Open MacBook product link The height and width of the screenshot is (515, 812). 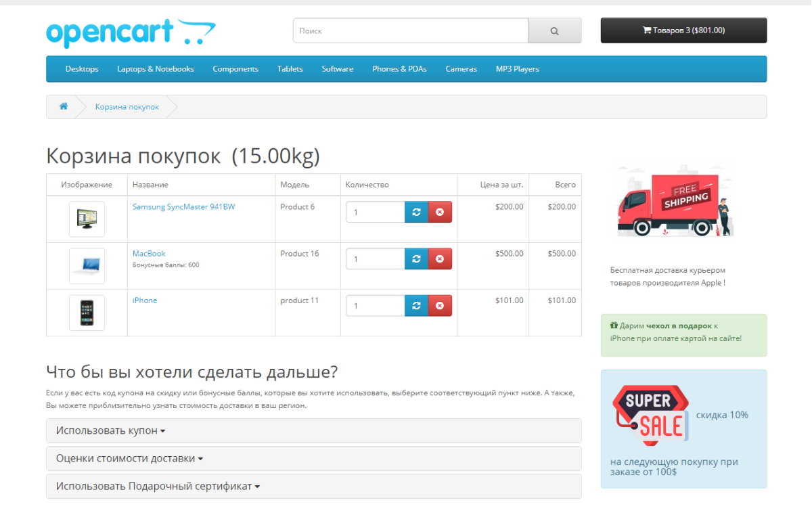[149, 254]
